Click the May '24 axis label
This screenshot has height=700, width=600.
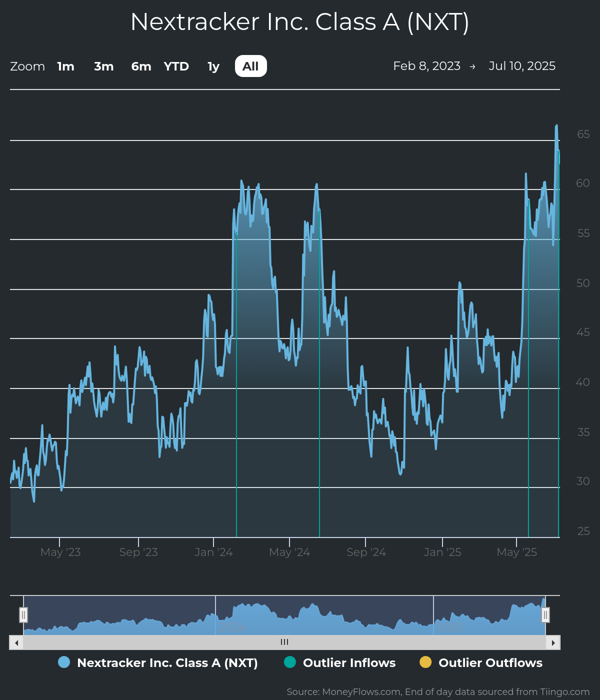click(x=289, y=552)
